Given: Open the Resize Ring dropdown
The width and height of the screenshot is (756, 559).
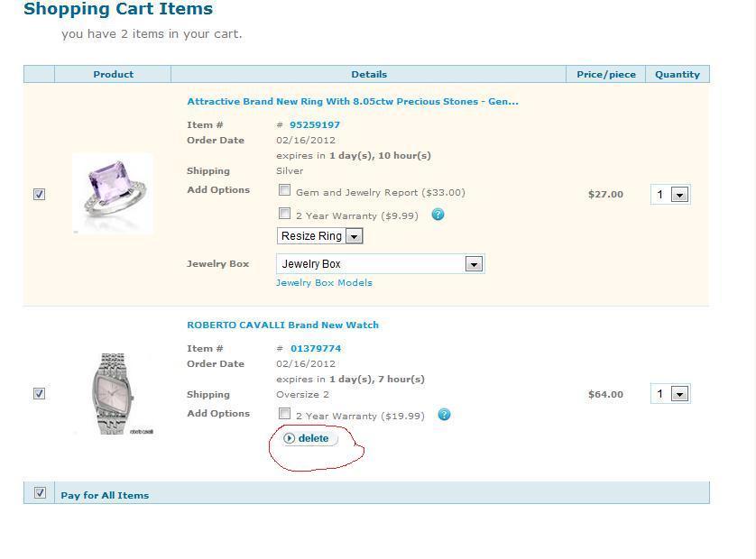Looking at the screenshot, I should point(319,236).
